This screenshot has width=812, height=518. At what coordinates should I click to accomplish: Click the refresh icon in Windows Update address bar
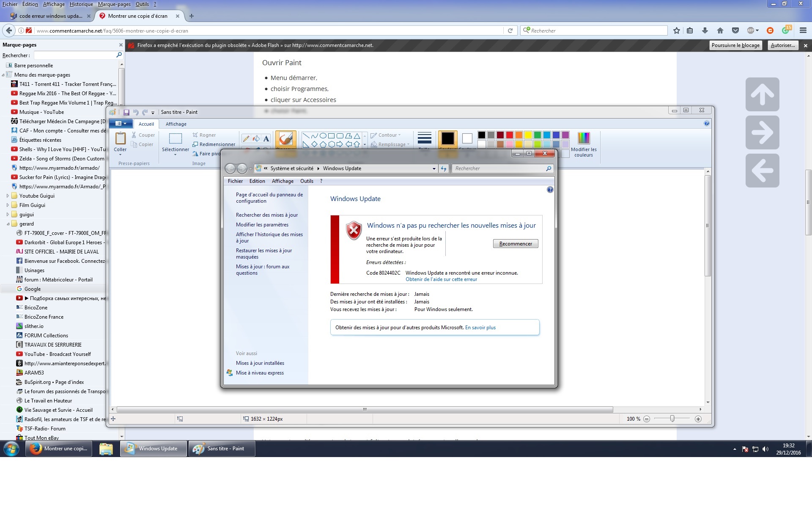click(444, 168)
